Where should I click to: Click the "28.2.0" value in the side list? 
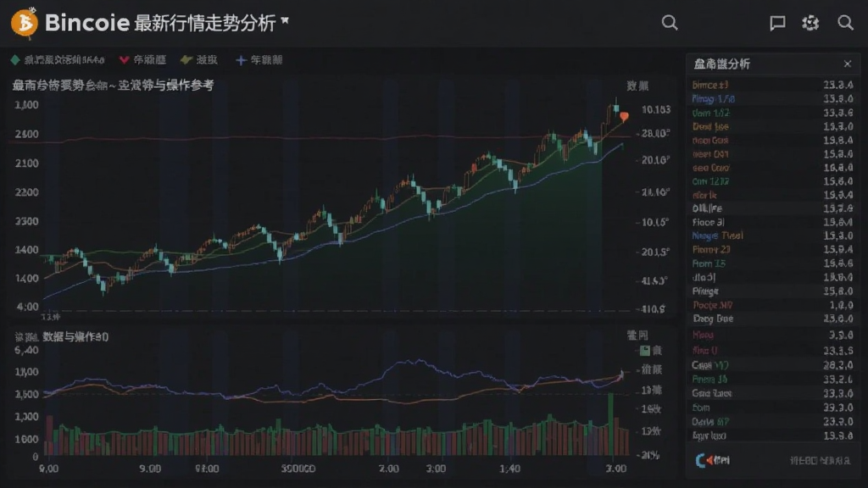click(837, 365)
